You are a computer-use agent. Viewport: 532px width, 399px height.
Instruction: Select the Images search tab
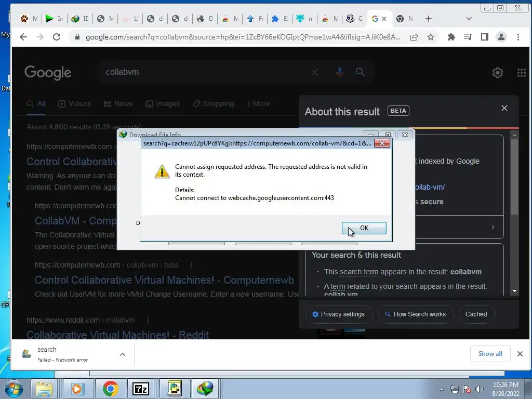163,104
